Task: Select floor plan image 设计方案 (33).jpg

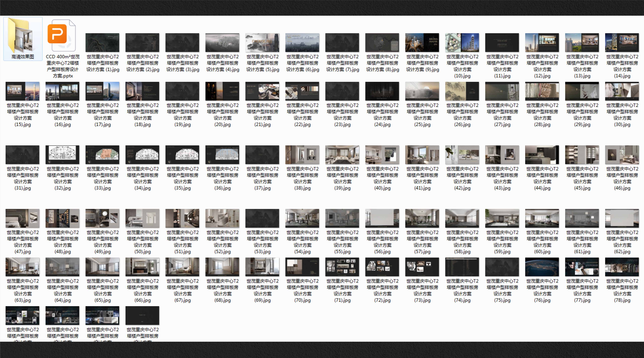Action: [102, 155]
